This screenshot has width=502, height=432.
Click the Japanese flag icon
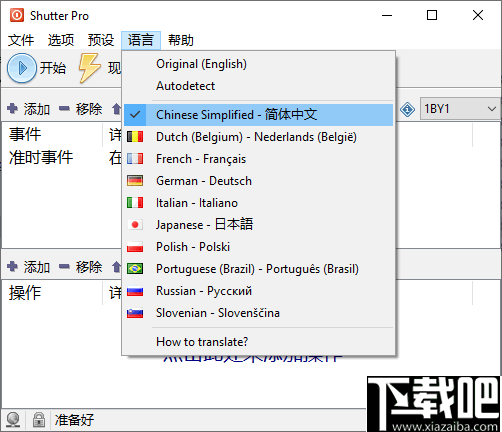[x=135, y=225]
